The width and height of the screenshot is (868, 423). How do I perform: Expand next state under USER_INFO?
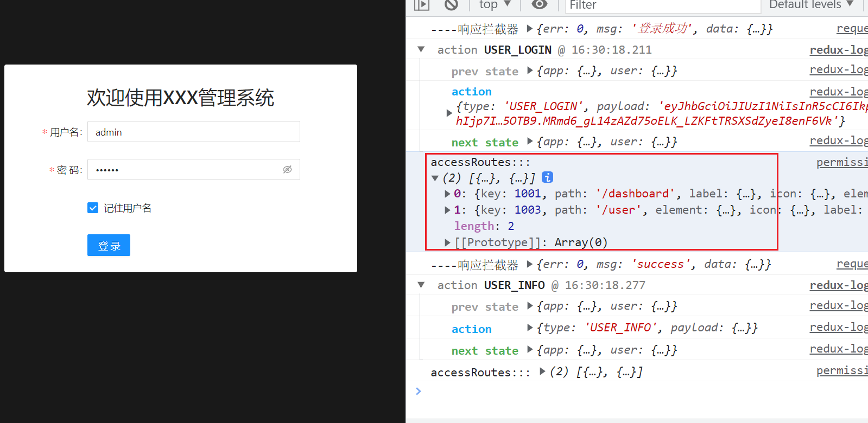(x=530, y=350)
